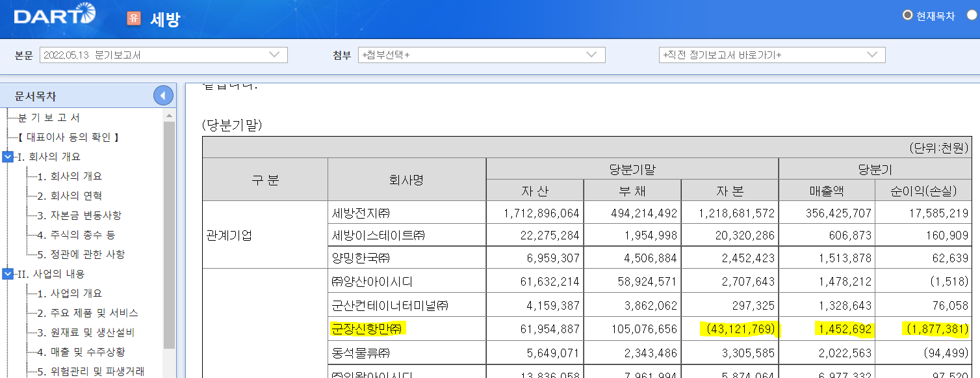The image size is (980, 378).
Task: Click the 회사명 column header
Action: [407, 180]
